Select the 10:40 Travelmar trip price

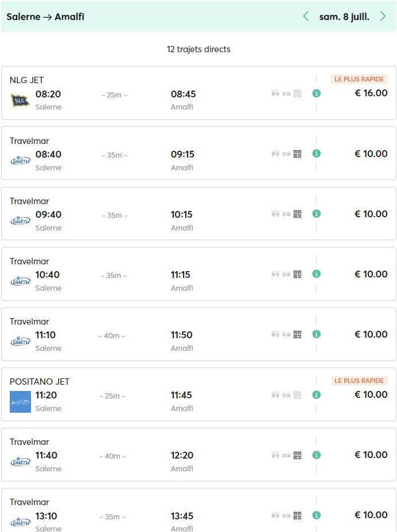(x=371, y=274)
